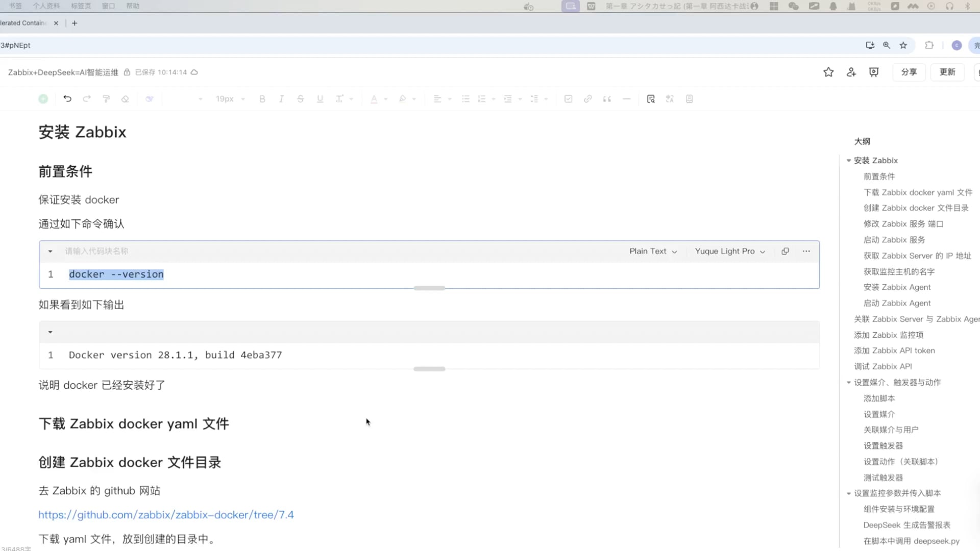Open the zabbix-docker GitHub link
The height and width of the screenshot is (551, 980).
pos(166,515)
